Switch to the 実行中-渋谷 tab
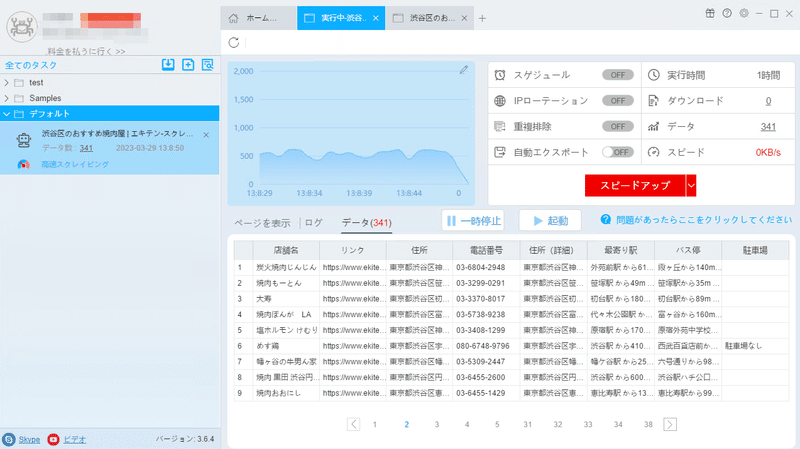The width and height of the screenshot is (800, 449). tap(340, 18)
